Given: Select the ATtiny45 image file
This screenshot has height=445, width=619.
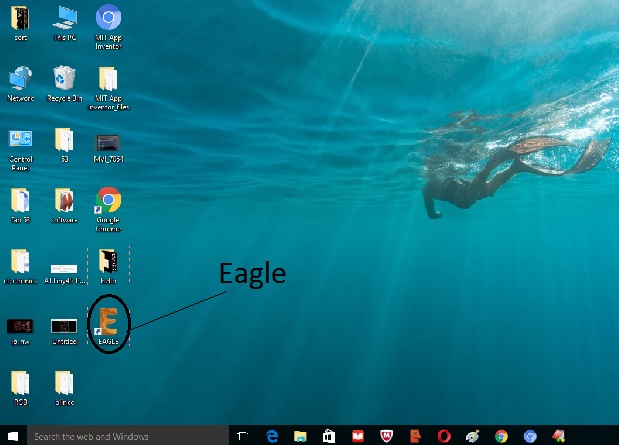Looking at the screenshot, I should click(x=64, y=274).
